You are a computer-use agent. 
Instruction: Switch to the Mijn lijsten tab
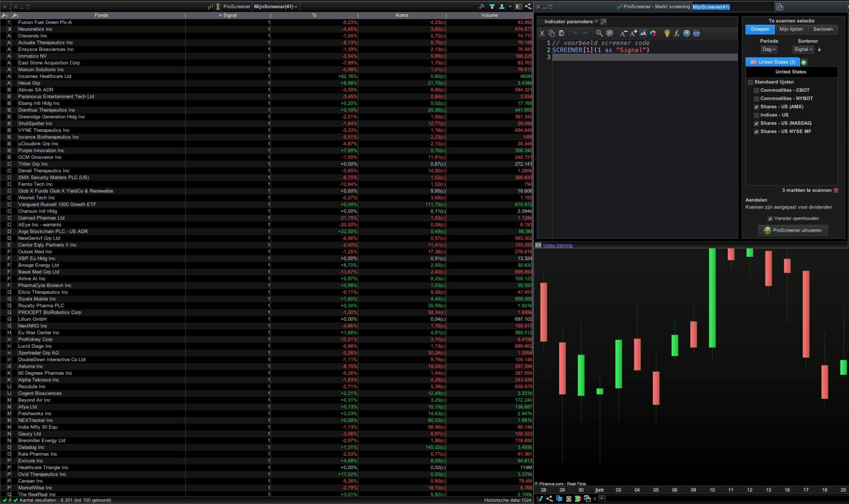click(x=791, y=29)
